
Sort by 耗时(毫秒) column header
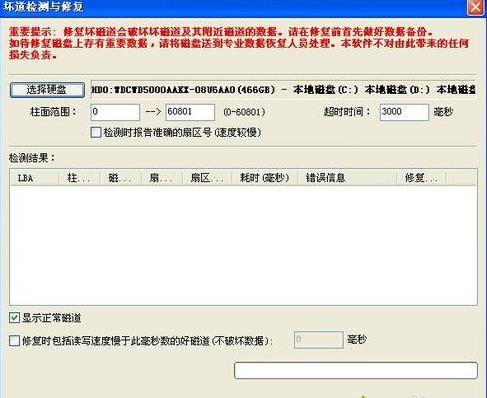click(264, 178)
